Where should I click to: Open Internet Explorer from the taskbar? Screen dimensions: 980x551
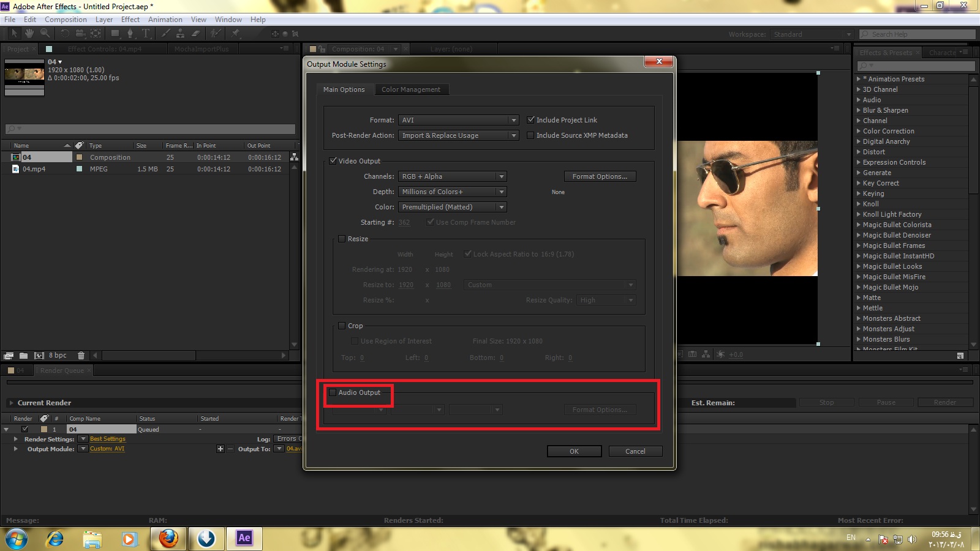(x=55, y=539)
